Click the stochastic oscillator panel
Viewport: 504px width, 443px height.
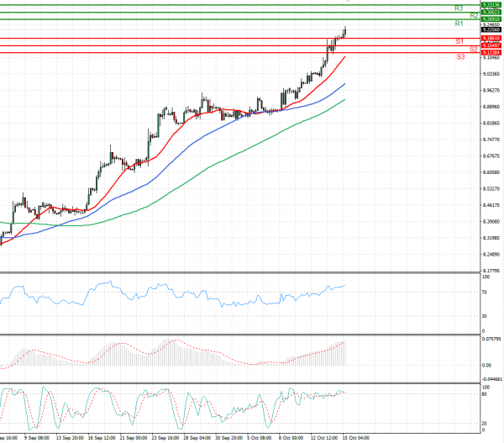(168, 408)
